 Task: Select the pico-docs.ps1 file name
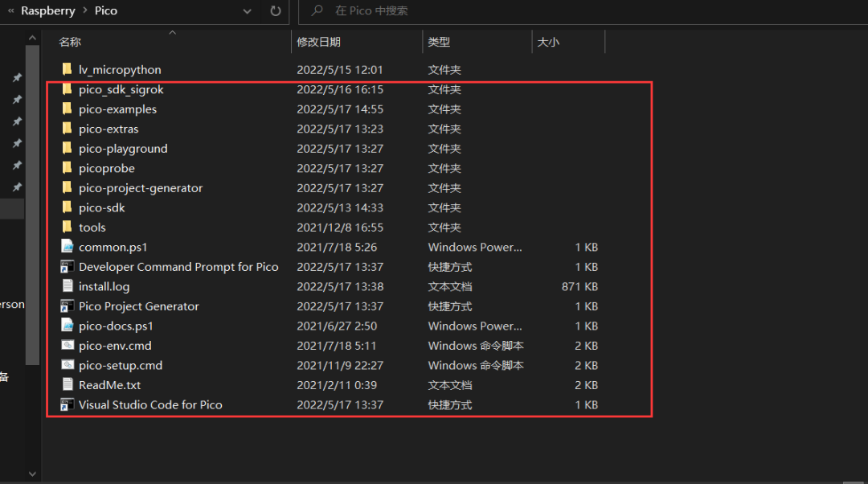116,326
